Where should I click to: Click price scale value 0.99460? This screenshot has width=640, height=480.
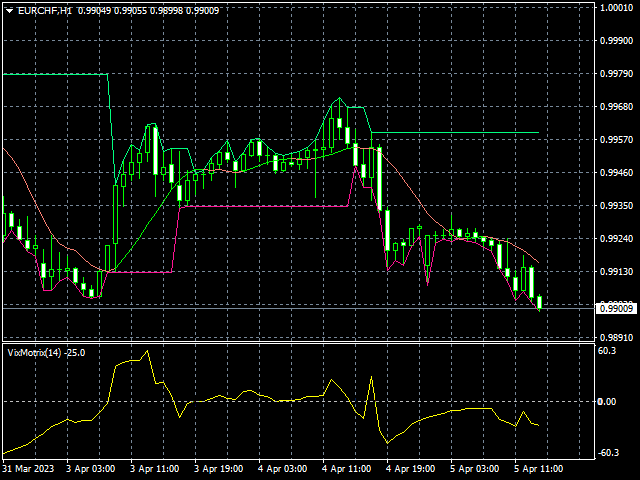click(616, 173)
